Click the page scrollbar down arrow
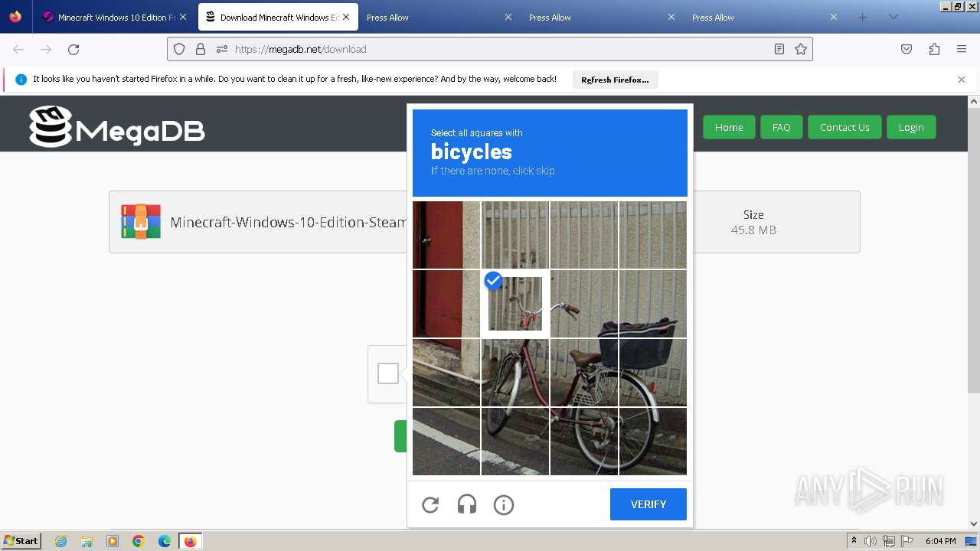980x551 pixels. click(x=974, y=523)
